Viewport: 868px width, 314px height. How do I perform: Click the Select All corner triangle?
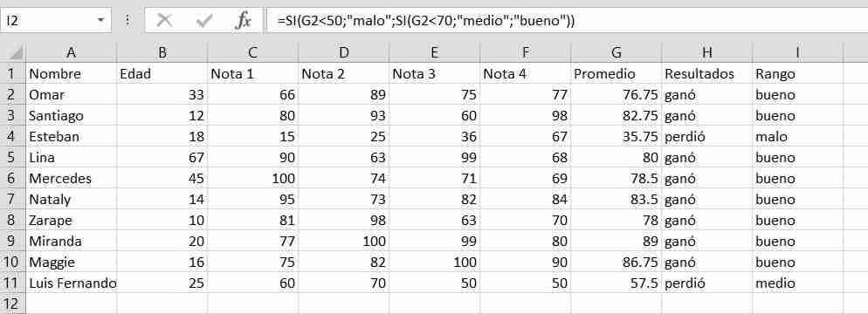[13, 52]
